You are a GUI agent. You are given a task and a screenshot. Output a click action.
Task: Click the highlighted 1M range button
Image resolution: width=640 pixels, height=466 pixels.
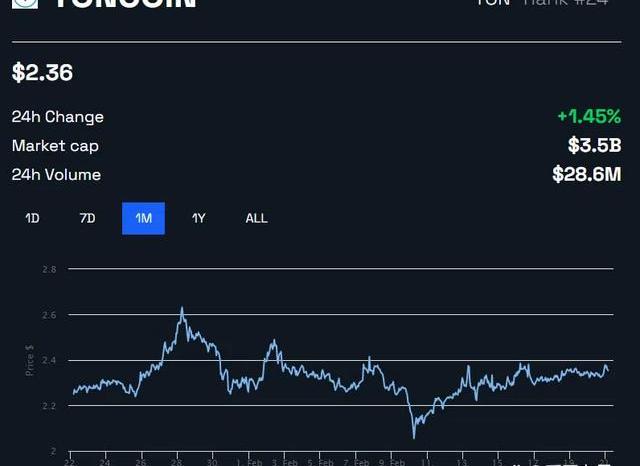[x=143, y=218]
